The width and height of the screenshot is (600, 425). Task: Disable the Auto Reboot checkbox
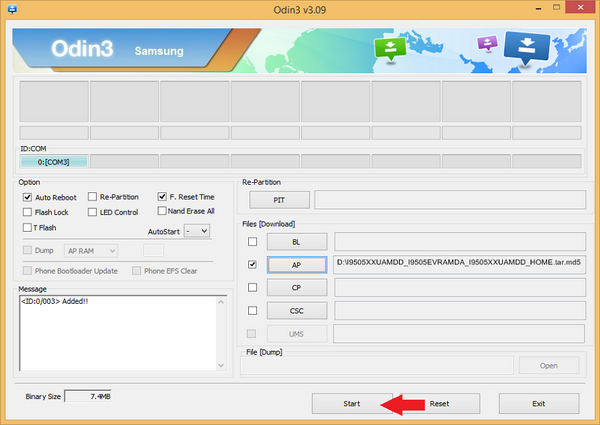point(27,197)
